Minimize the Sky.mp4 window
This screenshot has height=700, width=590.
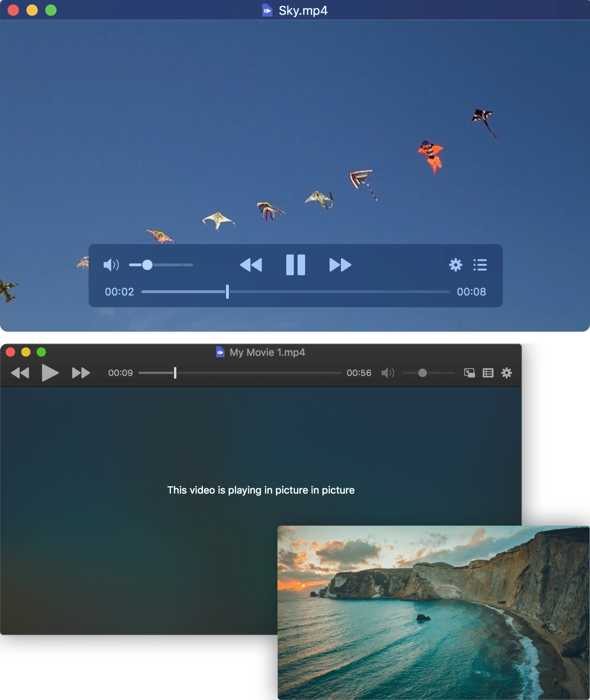tap(32, 10)
